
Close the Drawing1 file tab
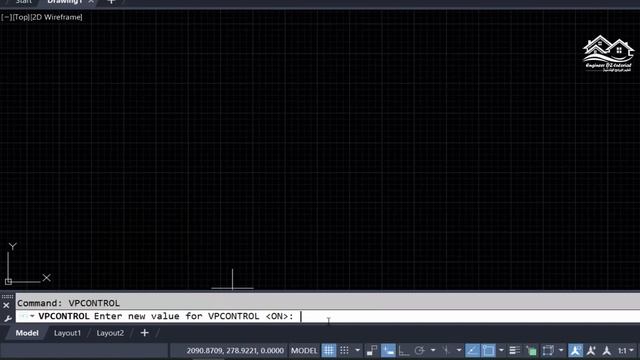click(91, 2)
